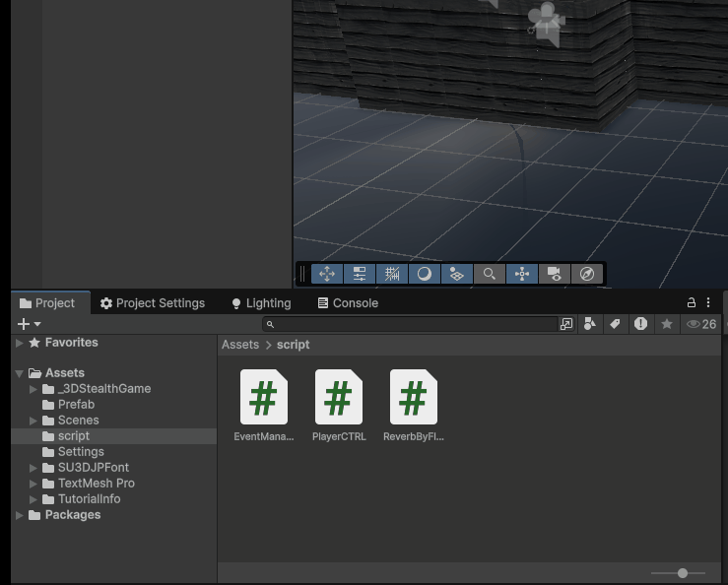728x585 pixels.
Task: Click the Assets breadcrumb link
Action: point(239,345)
